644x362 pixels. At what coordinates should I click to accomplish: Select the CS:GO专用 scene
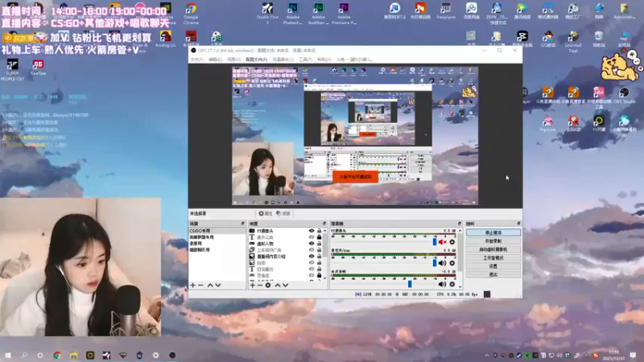point(217,231)
